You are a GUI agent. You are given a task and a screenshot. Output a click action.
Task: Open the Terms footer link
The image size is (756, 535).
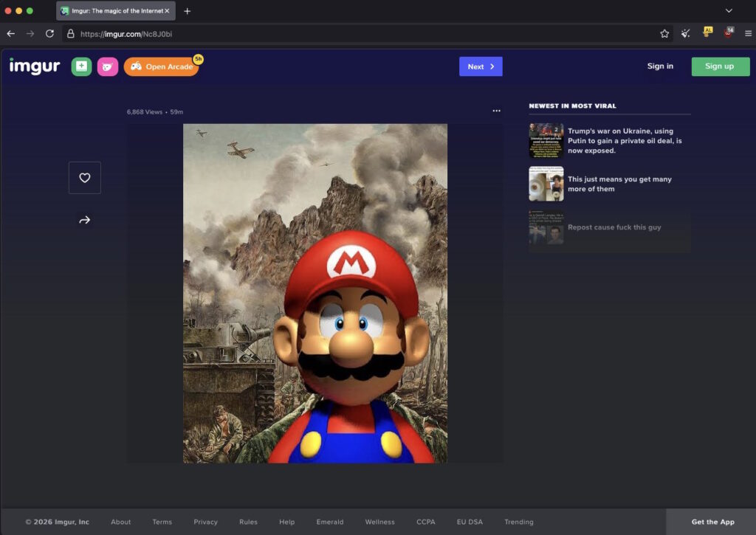(162, 522)
